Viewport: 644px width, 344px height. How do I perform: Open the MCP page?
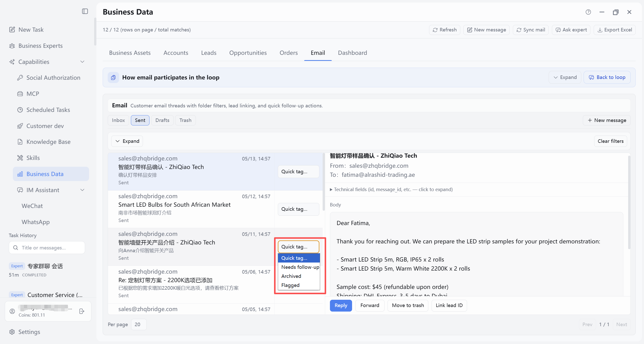(28, 94)
